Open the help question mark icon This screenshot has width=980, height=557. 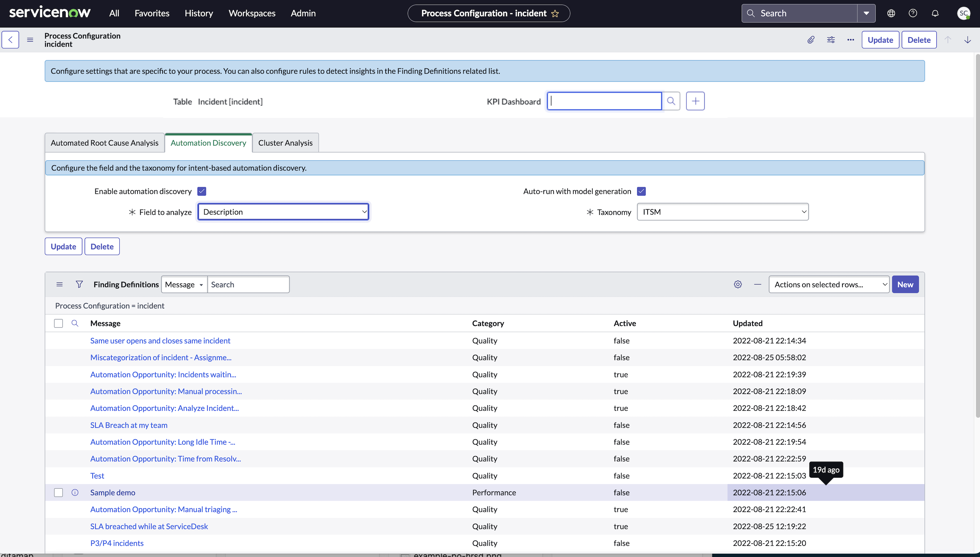click(x=913, y=13)
